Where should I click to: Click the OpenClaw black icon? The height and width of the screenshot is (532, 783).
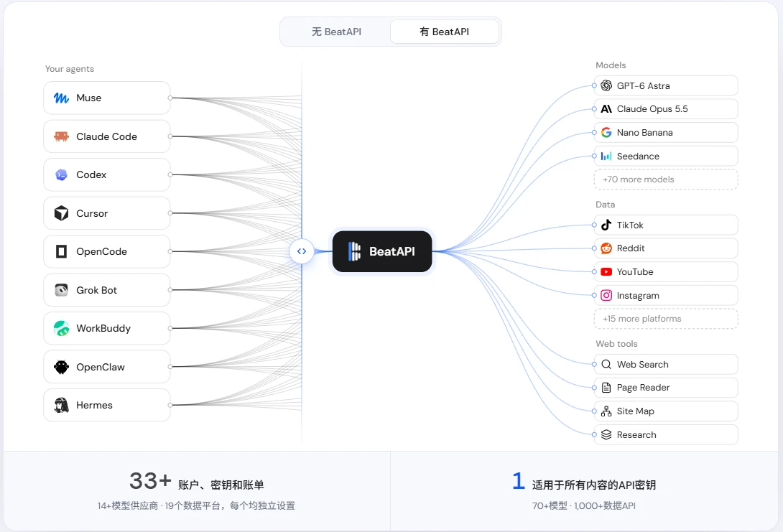[62, 367]
